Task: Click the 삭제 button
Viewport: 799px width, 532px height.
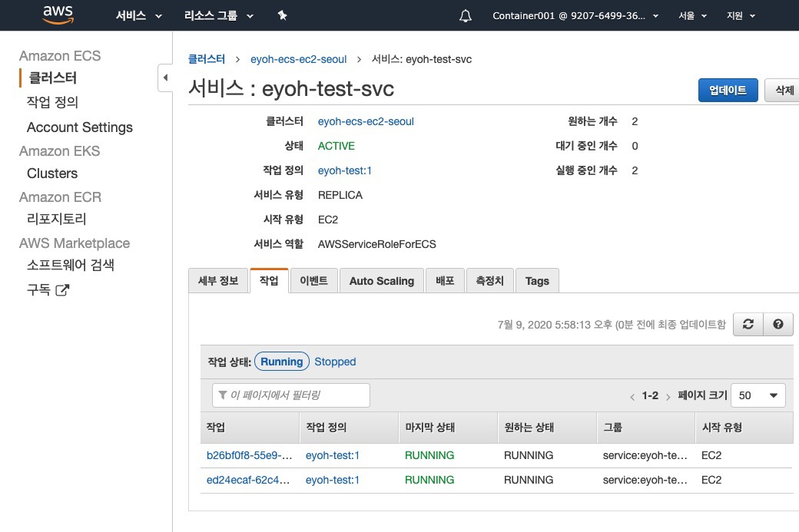Action: pos(784,90)
